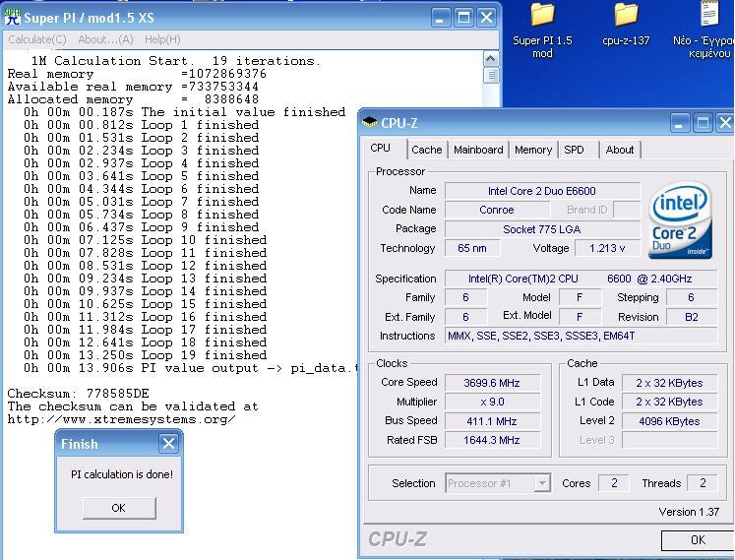Maximize the Super PI window
This screenshot has width=735, height=560.
tap(463, 19)
